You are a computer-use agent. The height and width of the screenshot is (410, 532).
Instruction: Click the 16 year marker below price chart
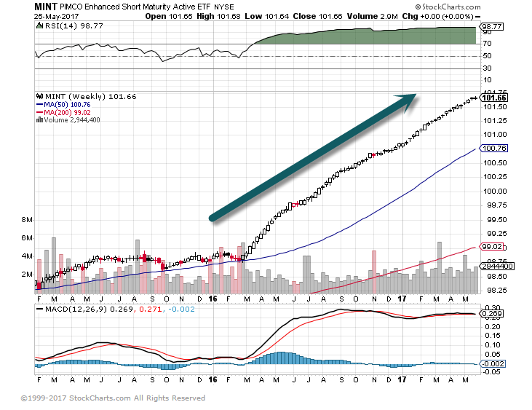(x=213, y=299)
